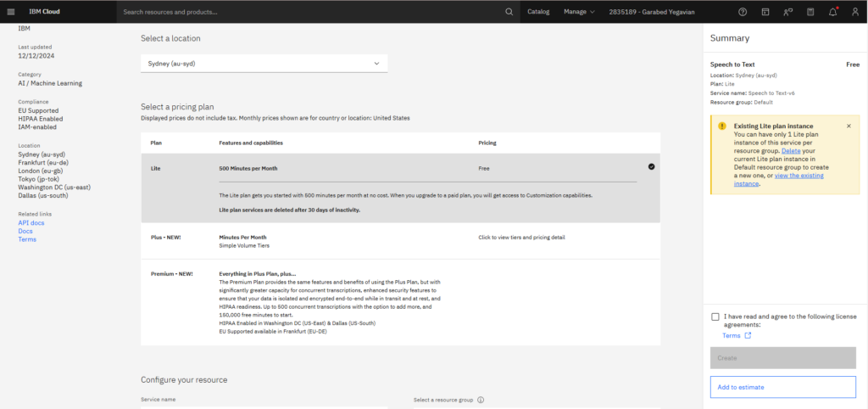Click the Lite plan selected checkmark
This screenshot has width=868, height=409.
click(x=651, y=166)
